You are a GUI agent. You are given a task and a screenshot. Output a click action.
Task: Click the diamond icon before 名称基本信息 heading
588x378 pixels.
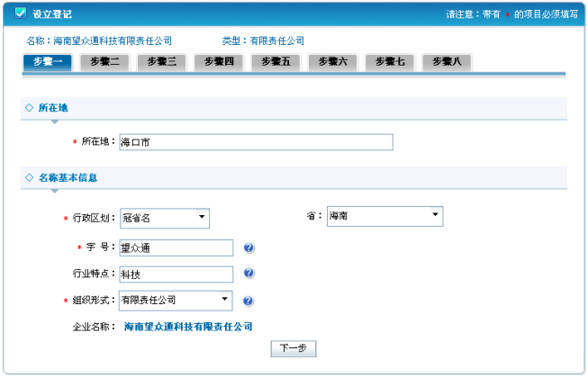(29, 177)
